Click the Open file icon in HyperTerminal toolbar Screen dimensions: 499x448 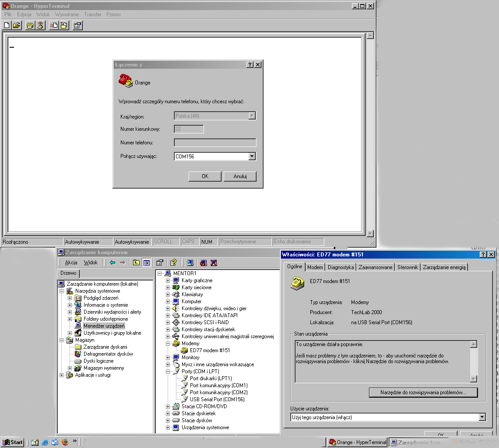17,25
